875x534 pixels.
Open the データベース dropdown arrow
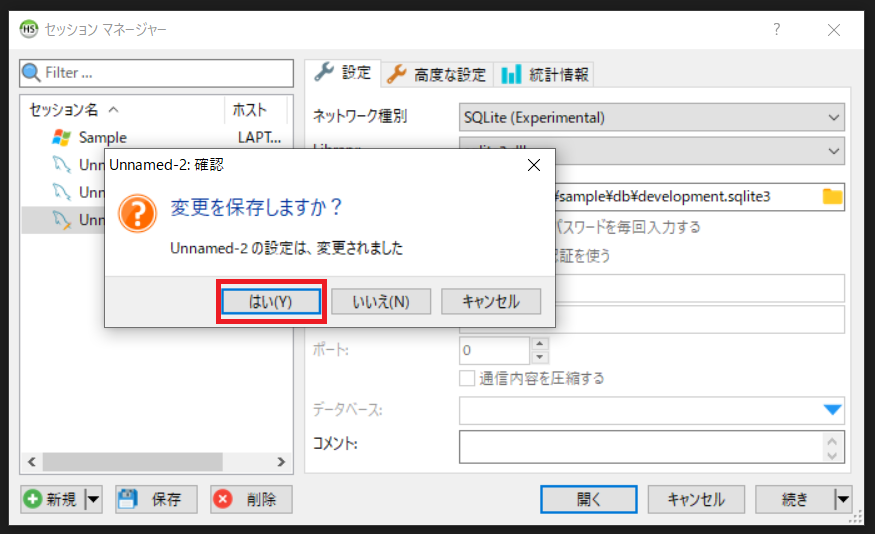point(832,410)
